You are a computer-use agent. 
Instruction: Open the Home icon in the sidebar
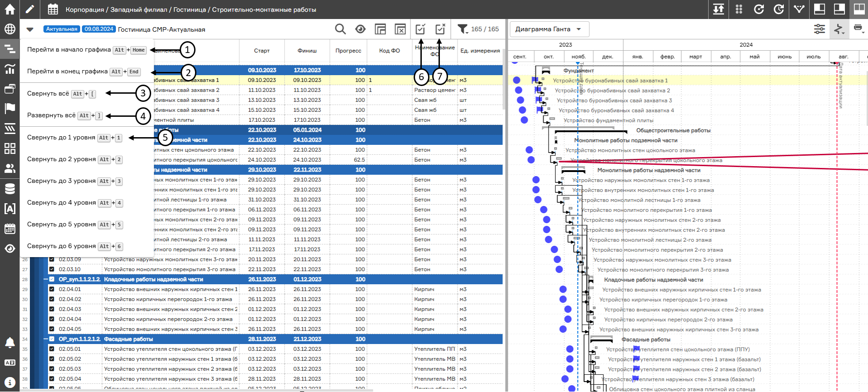tap(10, 9)
